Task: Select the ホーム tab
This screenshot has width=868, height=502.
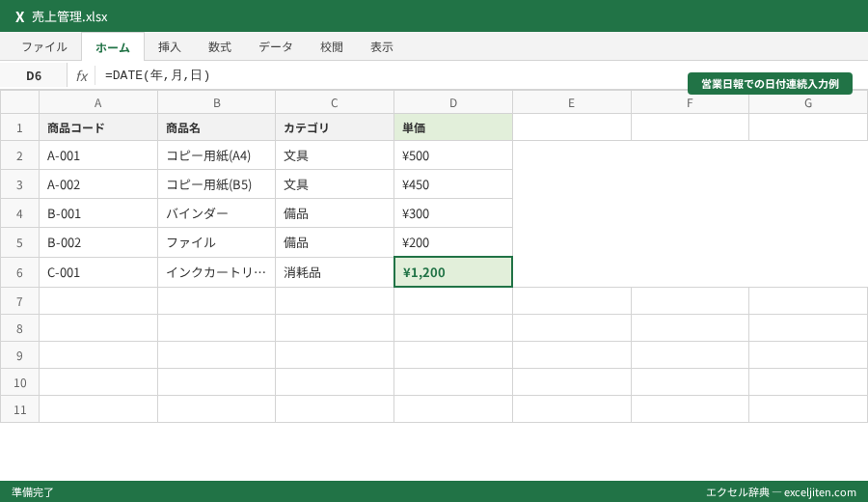Action: (113, 47)
